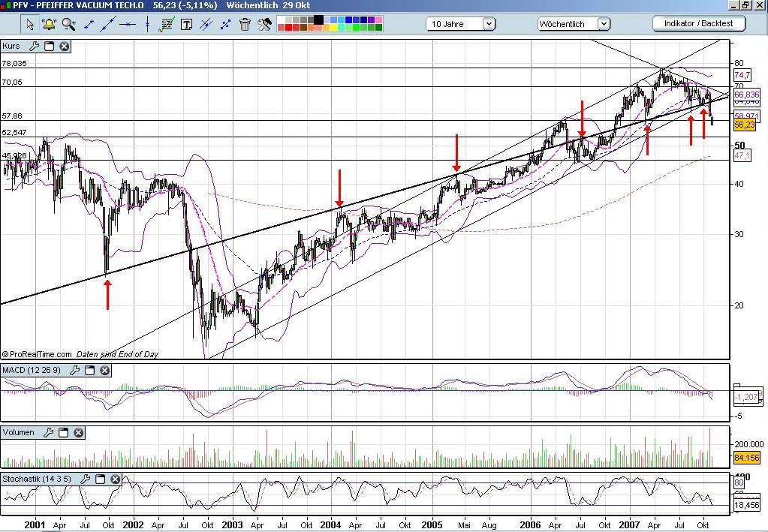Minimize the PFV chart window
Image resolution: width=768 pixels, height=532 pixels.
point(733,5)
